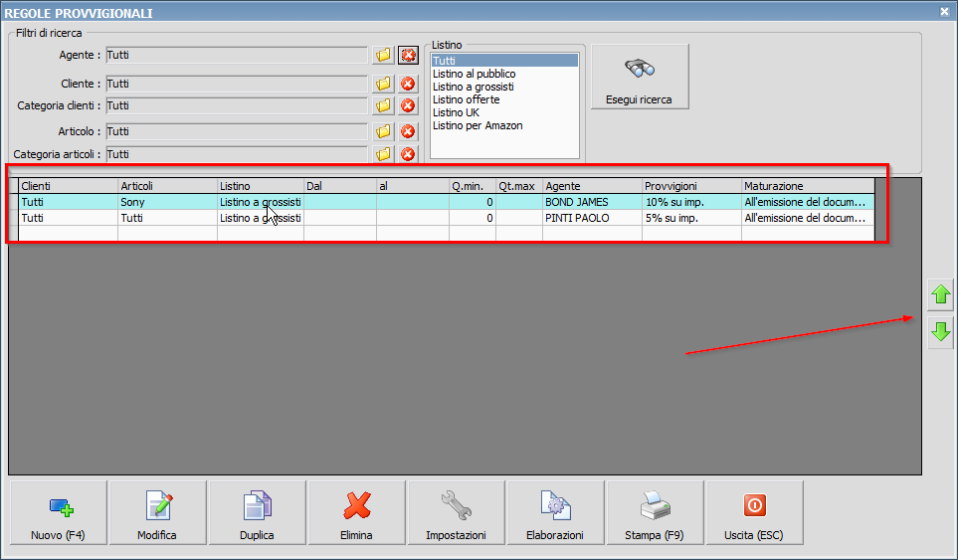Select the PINTI PAOLO agent cell
Image resolution: width=958 pixels, height=560 pixels.
click(x=593, y=218)
